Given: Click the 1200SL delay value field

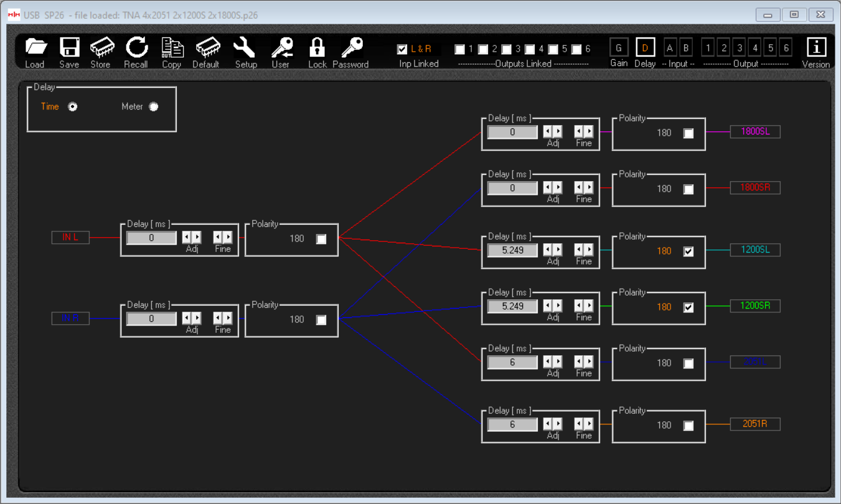Looking at the screenshot, I should click(512, 250).
